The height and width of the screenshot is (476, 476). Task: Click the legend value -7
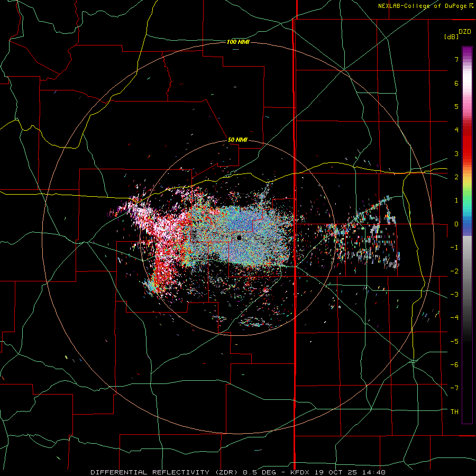click(454, 388)
